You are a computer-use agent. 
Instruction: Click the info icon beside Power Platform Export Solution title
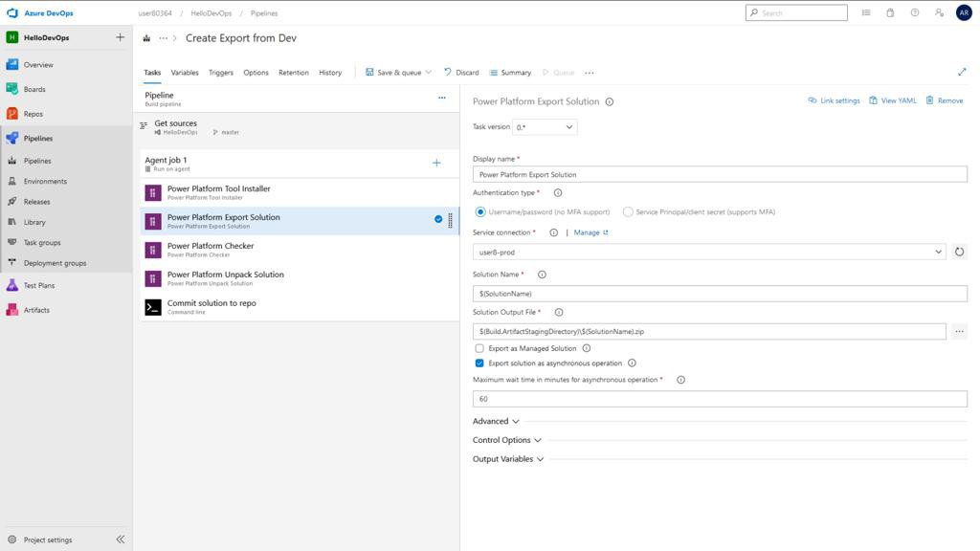pos(610,101)
